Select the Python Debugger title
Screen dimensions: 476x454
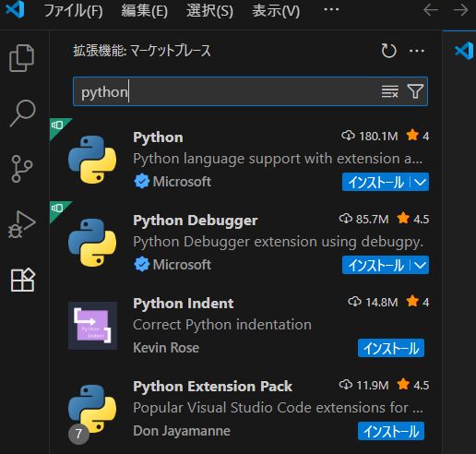pyautogui.click(x=196, y=221)
